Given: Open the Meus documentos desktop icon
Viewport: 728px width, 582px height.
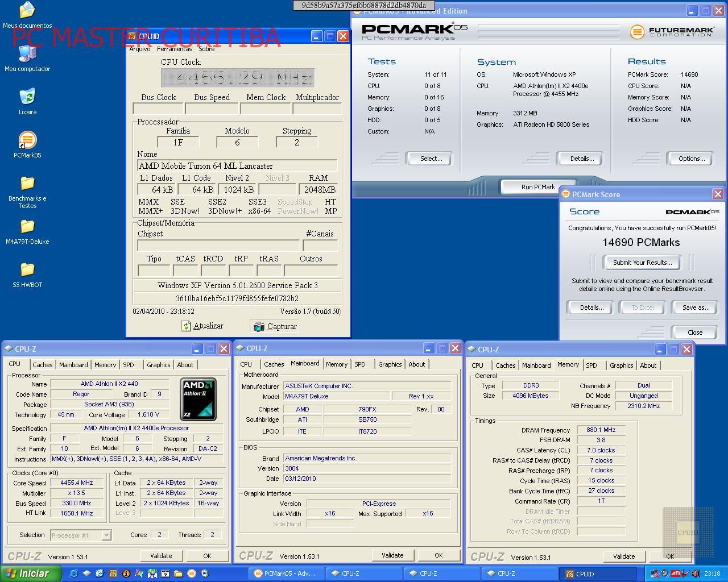Looking at the screenshot, I should click(27, 10).
